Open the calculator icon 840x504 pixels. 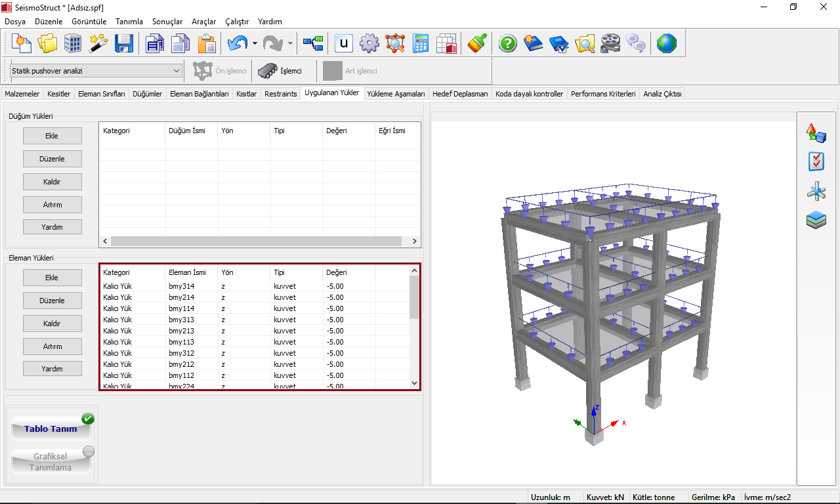pyautogui.click(x=421, y=44)
